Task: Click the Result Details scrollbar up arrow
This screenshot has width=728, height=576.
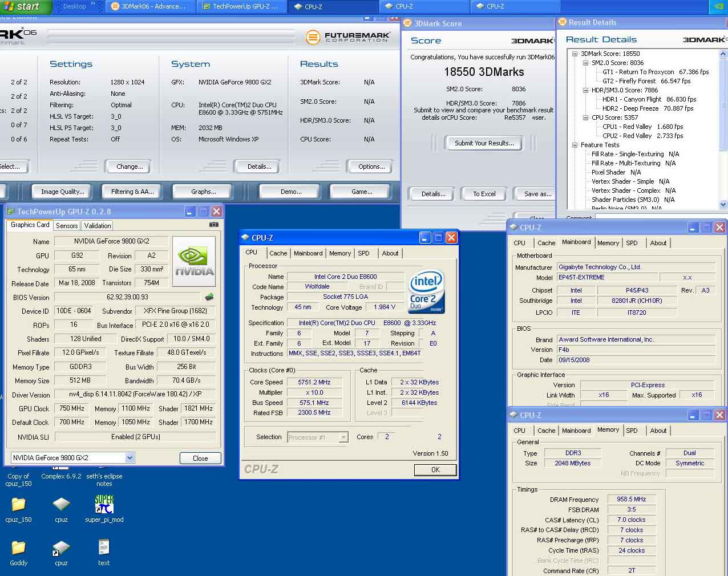Action: [x=723, y=53]
